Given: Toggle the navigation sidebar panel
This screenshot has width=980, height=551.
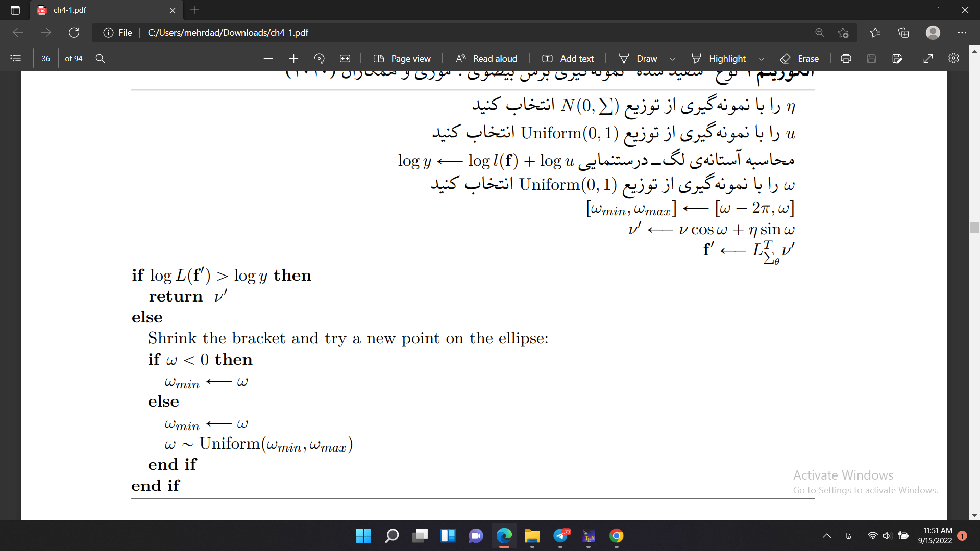Looking at the screenshot, I should [x=14, y=59].
